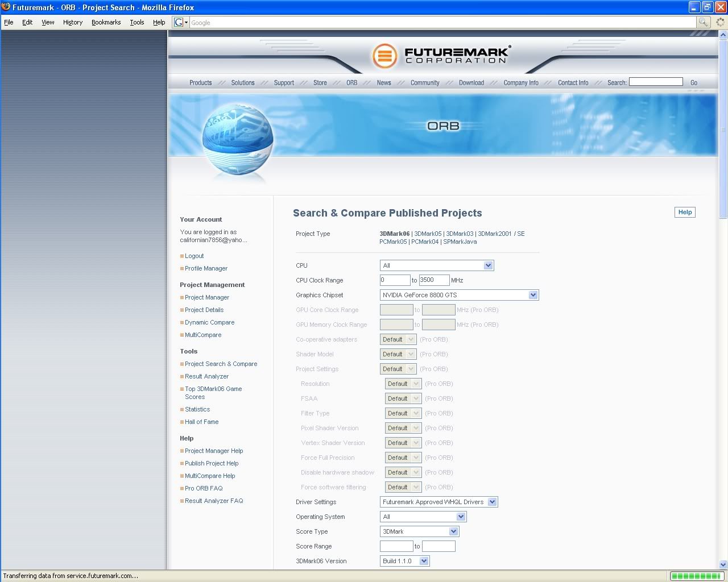The height and width of the screenshot is (582, 728).
Task: Open Result Analyzer FAQ link
Action: 214,501
